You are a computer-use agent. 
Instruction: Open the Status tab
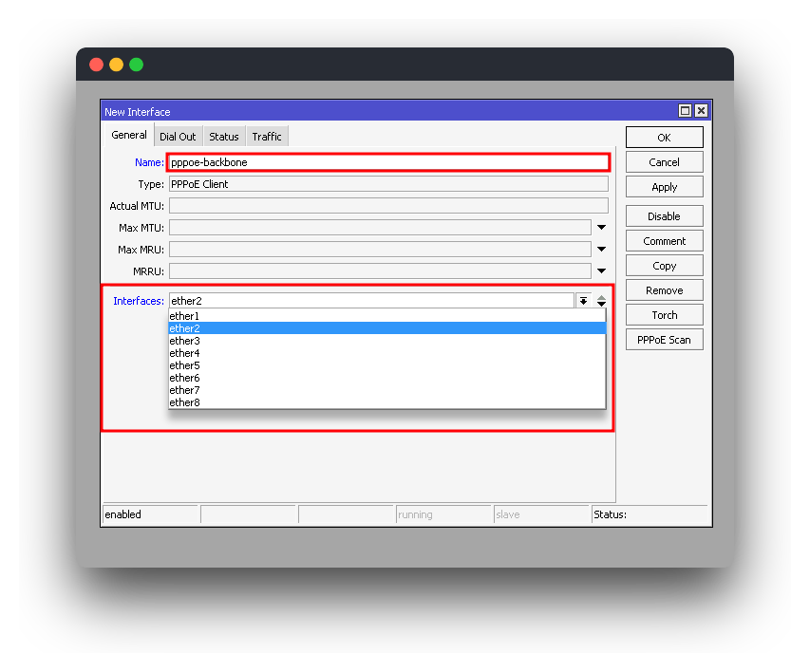224,137
